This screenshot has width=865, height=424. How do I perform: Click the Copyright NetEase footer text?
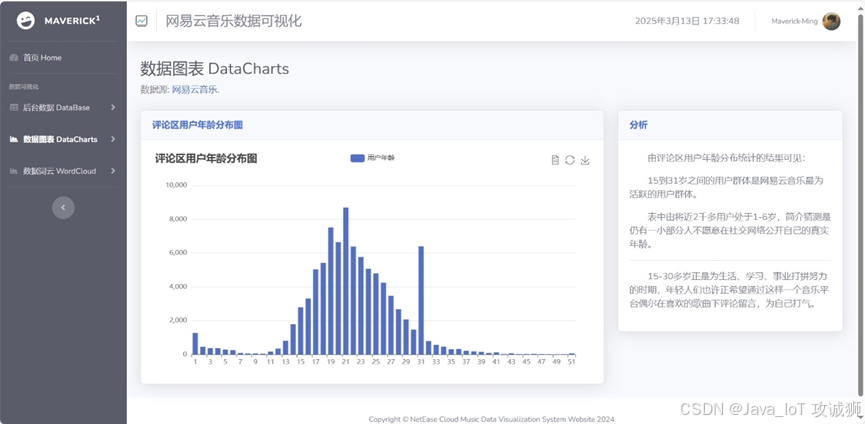click(491, 419)
